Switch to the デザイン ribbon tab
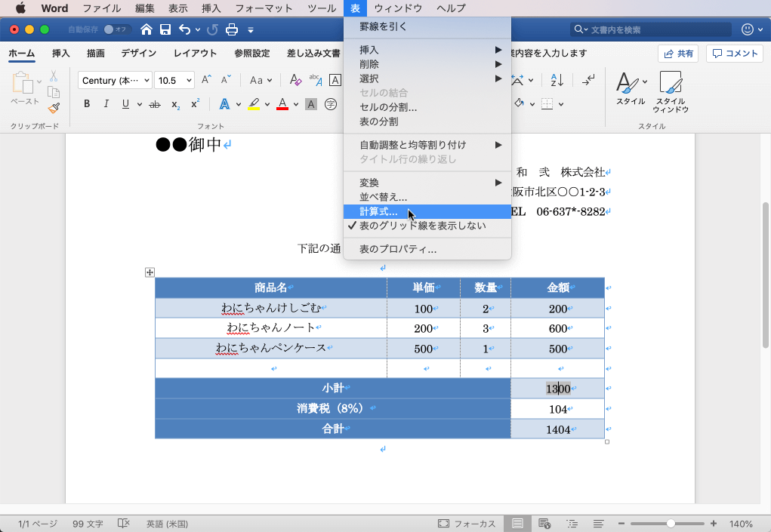 [x=139, y=53]
